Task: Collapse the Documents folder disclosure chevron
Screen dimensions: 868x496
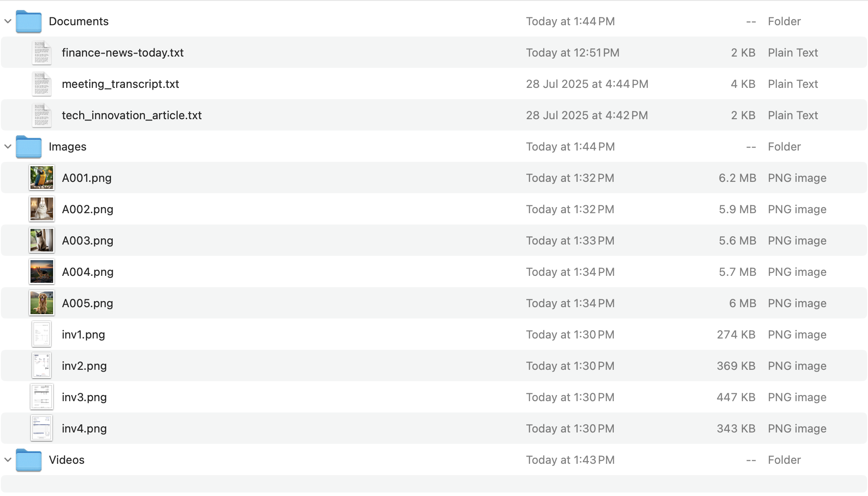Action: [8, 21]
